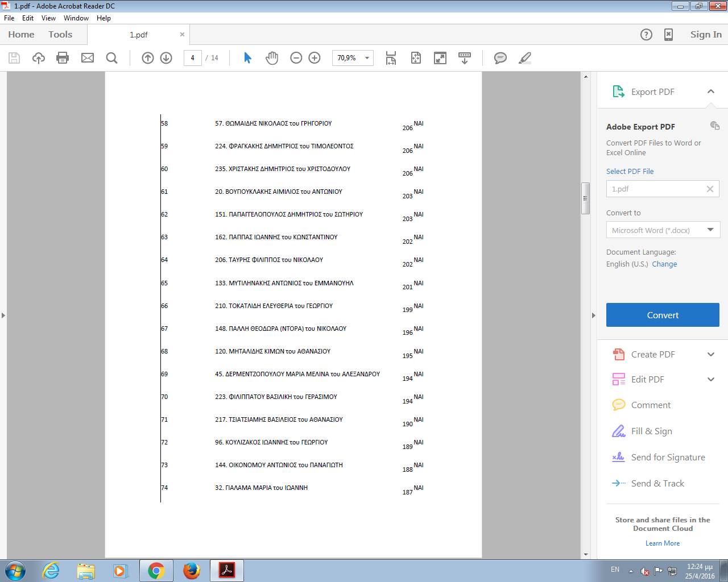The image size is (728, 582).
Task: Click the Create PDF tool icon
Action: coord(618,354)
